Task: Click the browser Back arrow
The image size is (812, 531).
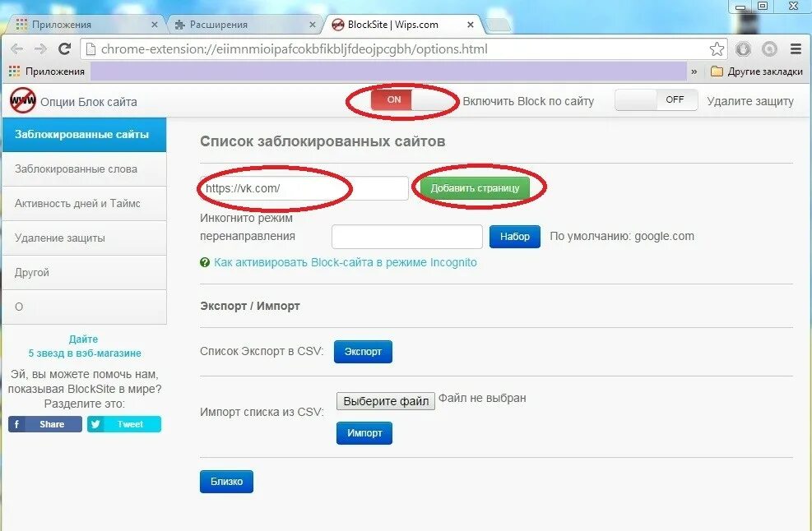Action: click(x=16, y=49)
